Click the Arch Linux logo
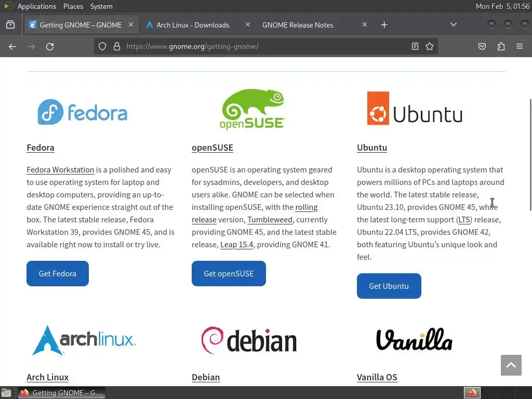Image resolution: width=532 pixels, height=399 pixels. (x=84, y=340)
